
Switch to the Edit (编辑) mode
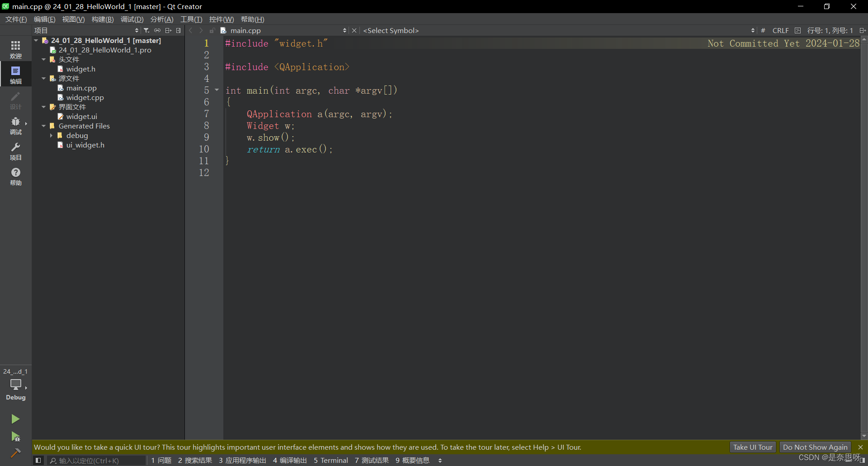[x=16, y=75]
